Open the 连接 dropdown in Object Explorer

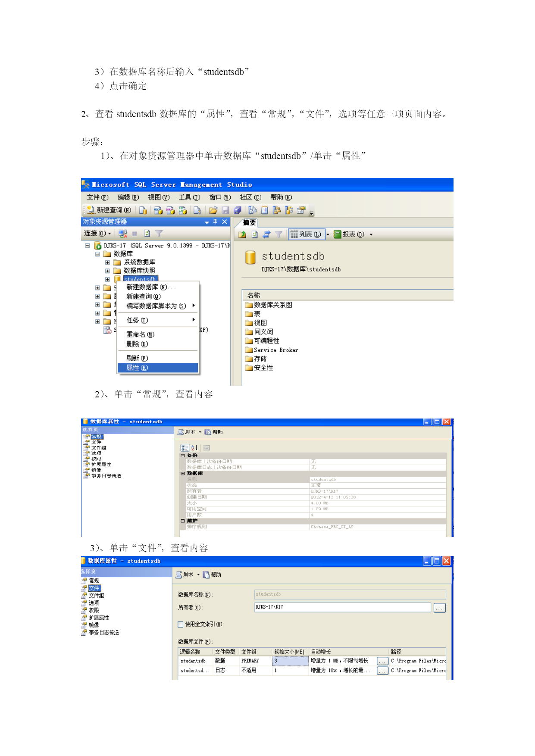[x=97, y=234]
